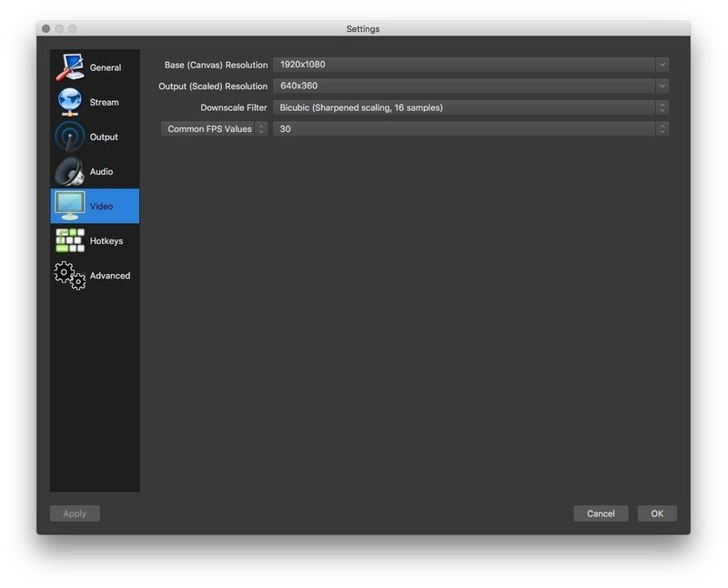Click the Settings window title
Screen dimensions: 728x588
[x=363, y=29]
